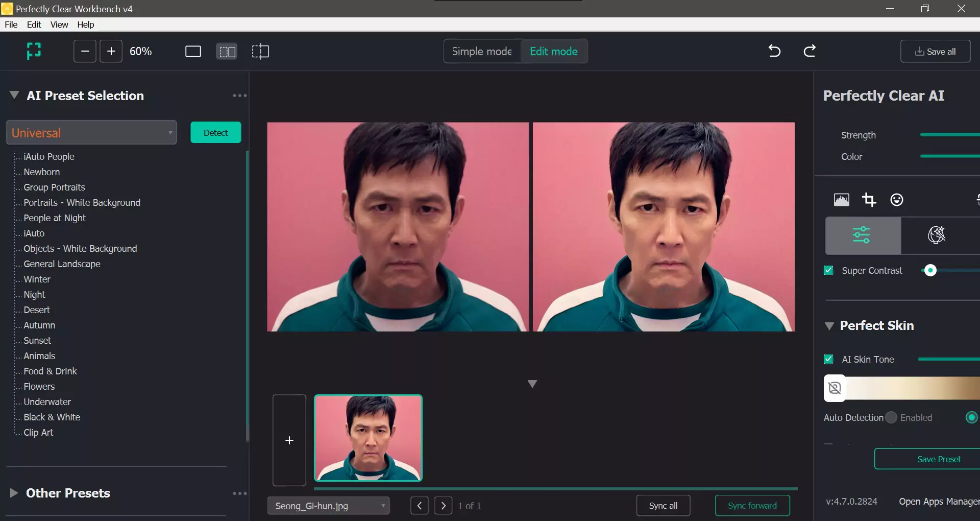Open Other Presets options menu
The image size is (980, 521).
[x=239, y=493]
